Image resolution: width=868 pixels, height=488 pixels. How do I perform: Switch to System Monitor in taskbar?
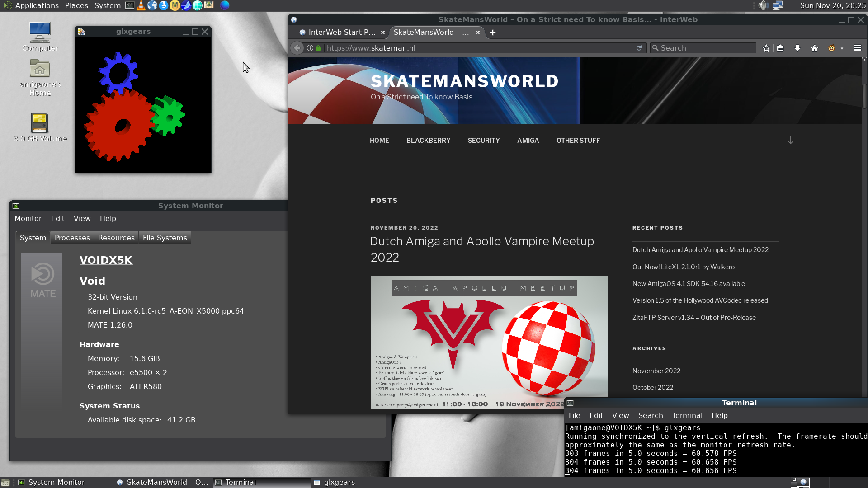(57, 483)
